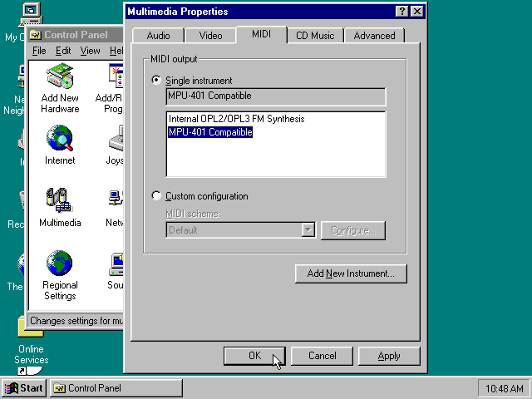Open the Internet icon in Control Panel

60,145
